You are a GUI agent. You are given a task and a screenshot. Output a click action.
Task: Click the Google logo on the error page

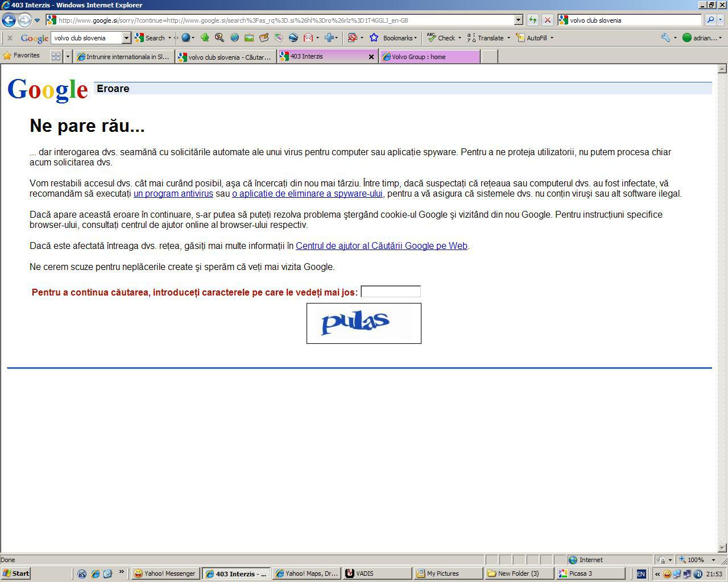[x=48, y=89]
